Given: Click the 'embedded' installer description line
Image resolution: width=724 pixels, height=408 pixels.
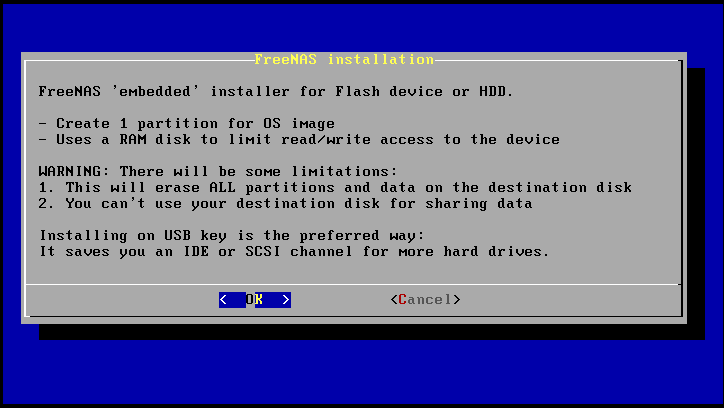Looking at the screenshot, I should (276, 91).
